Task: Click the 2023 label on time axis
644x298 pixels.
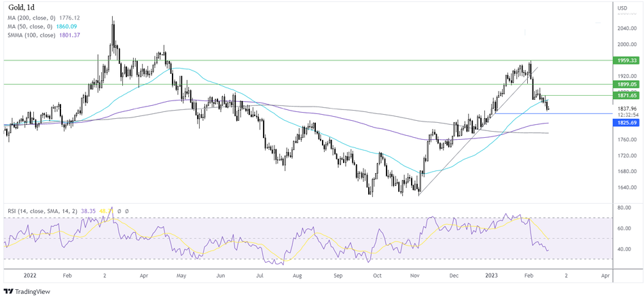Action: tap(493, 277)
